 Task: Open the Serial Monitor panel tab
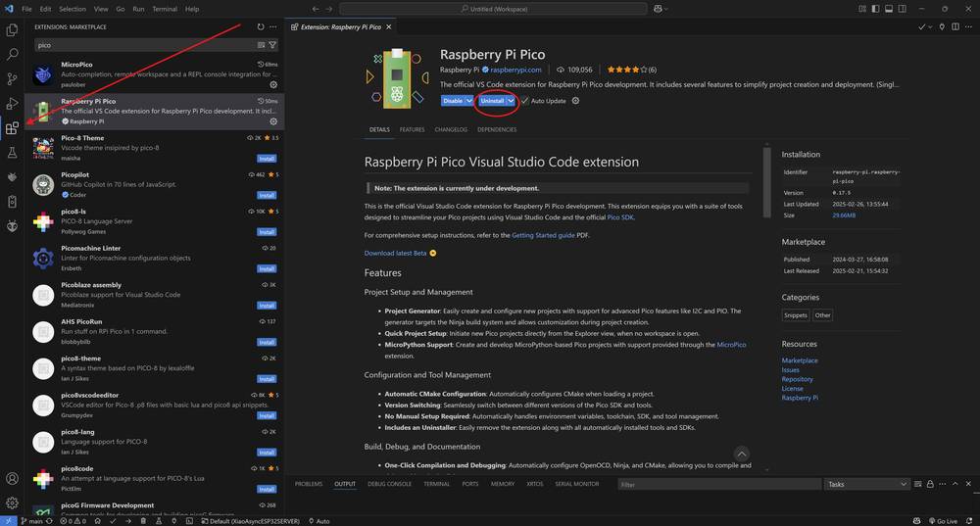point(577,484)
